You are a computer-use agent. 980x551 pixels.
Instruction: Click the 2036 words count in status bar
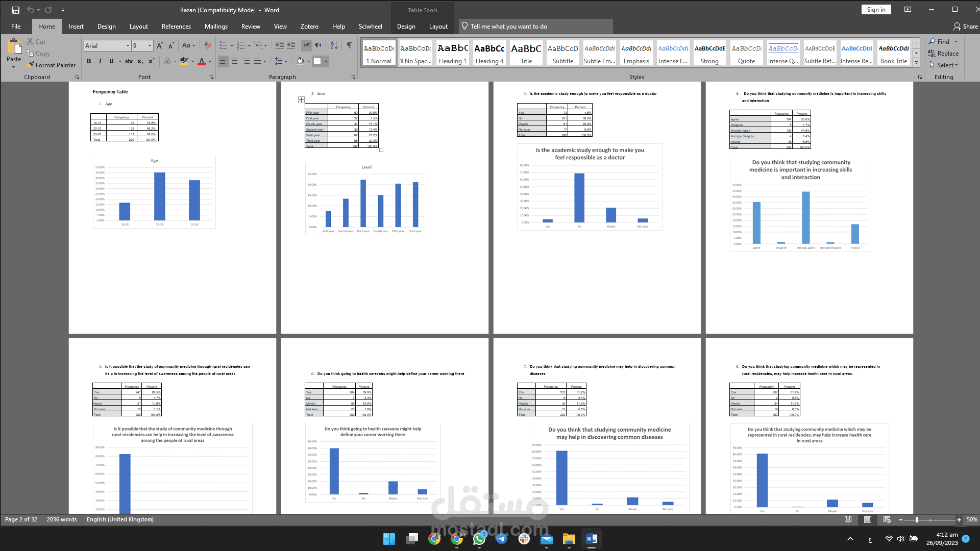[x=62, y=519]
